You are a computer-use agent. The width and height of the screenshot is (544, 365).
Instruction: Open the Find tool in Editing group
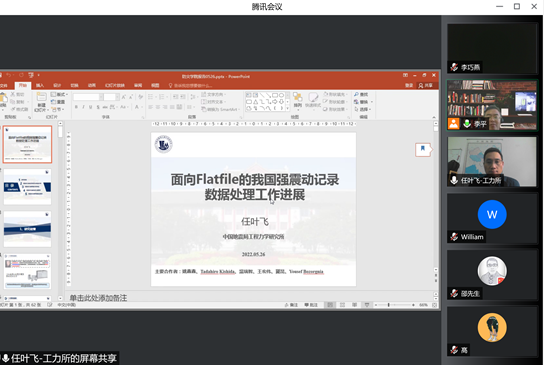(362, 94)
